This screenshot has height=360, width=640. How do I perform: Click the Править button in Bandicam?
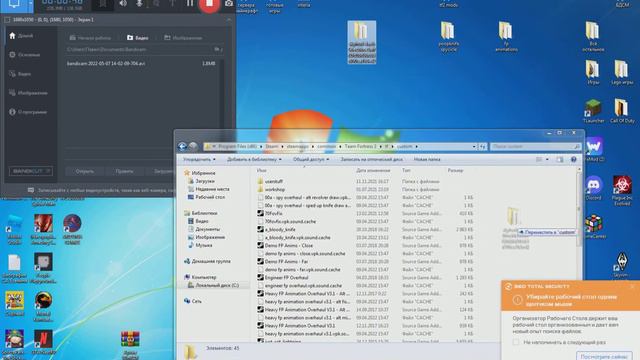tap(124, 171)
